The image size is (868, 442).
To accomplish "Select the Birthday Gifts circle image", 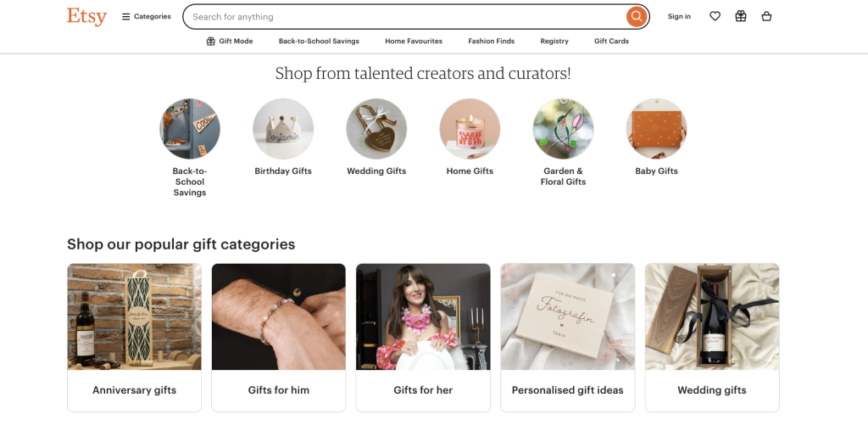I will (283, 129).
